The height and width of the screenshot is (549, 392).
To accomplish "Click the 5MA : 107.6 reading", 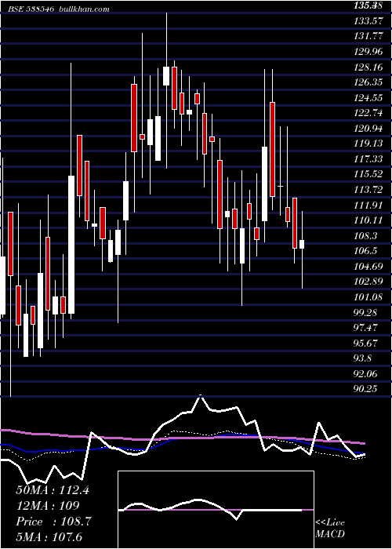I will click(49, 536).
